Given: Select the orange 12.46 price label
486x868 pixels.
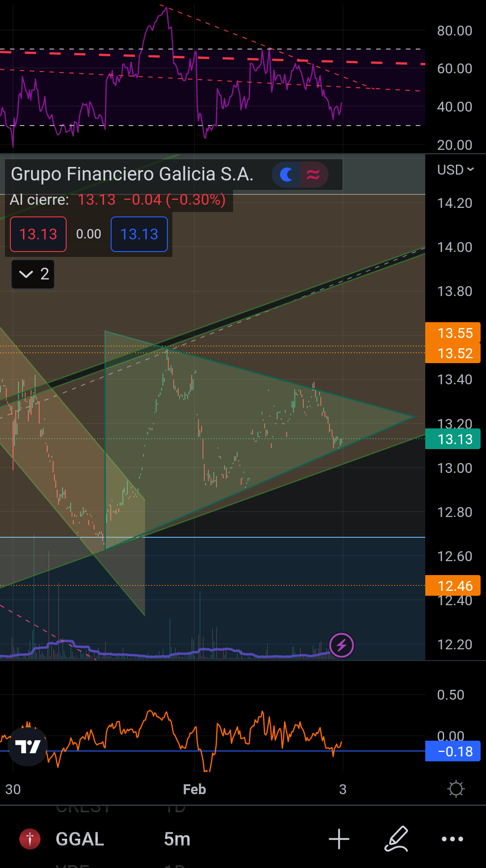Looking at the screenshot, I should tap(453, 585).
